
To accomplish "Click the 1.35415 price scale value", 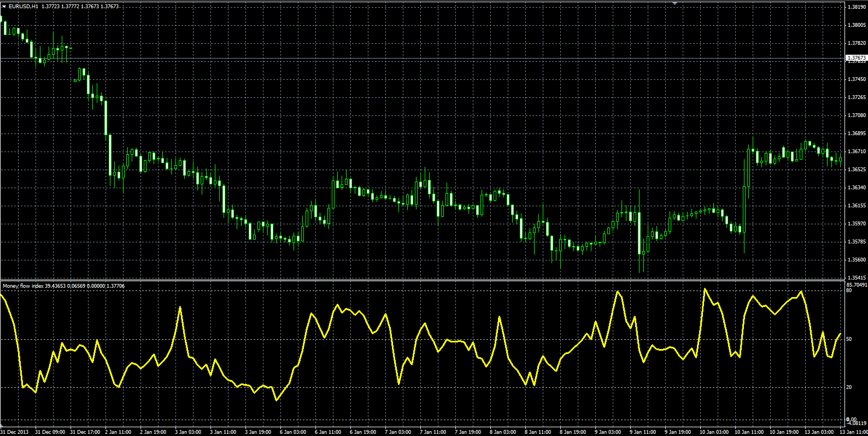I will point(857,277).
